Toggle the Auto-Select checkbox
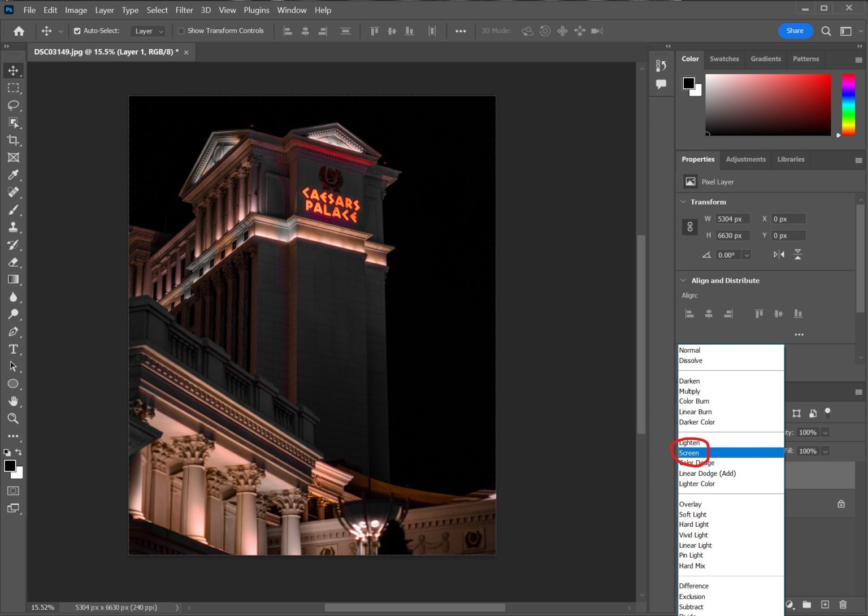 click(x=77, y=31)
